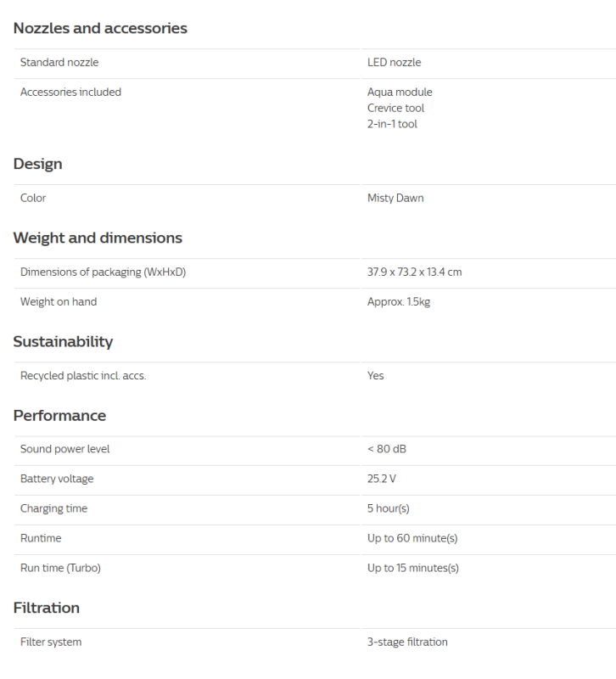
Task: Click the Weight on hand label
Action: point(59,301)
